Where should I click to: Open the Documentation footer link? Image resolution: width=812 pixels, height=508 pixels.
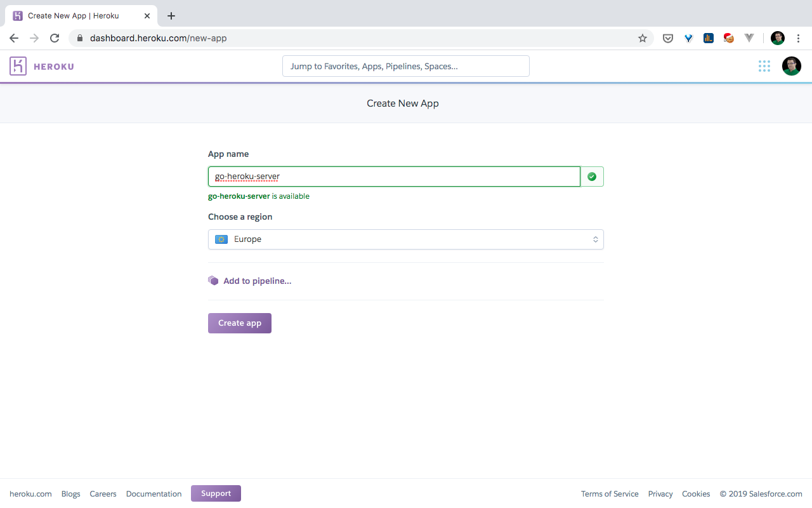click(154, 494)
